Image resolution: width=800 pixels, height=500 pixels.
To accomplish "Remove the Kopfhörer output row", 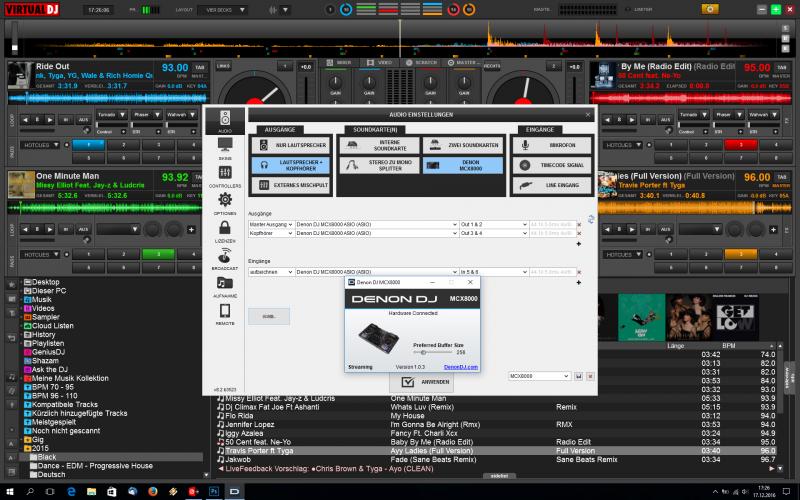I will coord(579,233).
